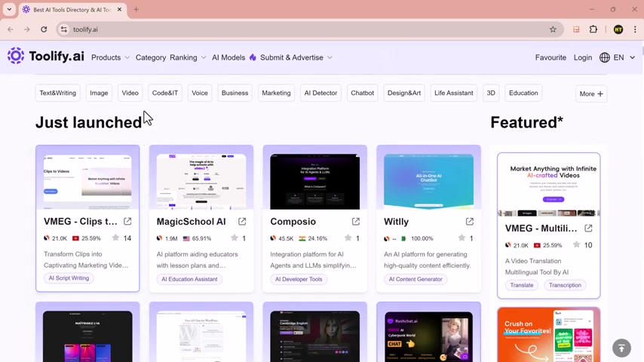Click the AI Developer Tools tag
Screen dimensions: 644x362
tap(299, 279)
